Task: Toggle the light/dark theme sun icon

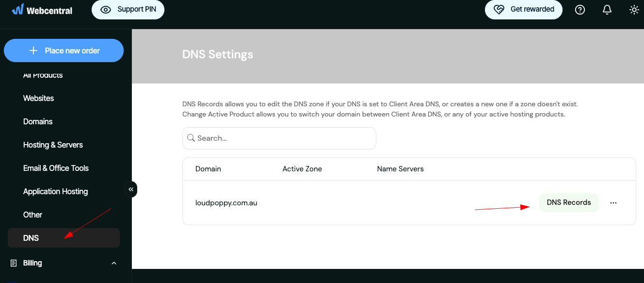Action: click(634, 10)
